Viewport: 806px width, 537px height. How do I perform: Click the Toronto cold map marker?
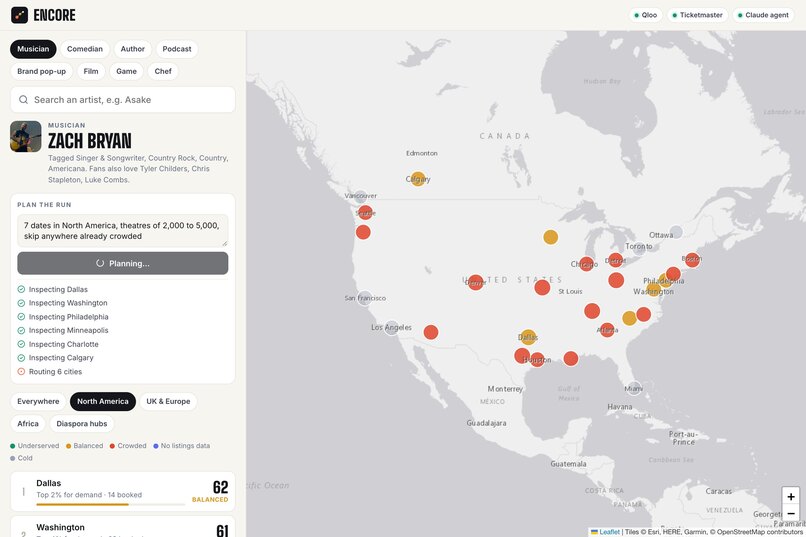638,248
